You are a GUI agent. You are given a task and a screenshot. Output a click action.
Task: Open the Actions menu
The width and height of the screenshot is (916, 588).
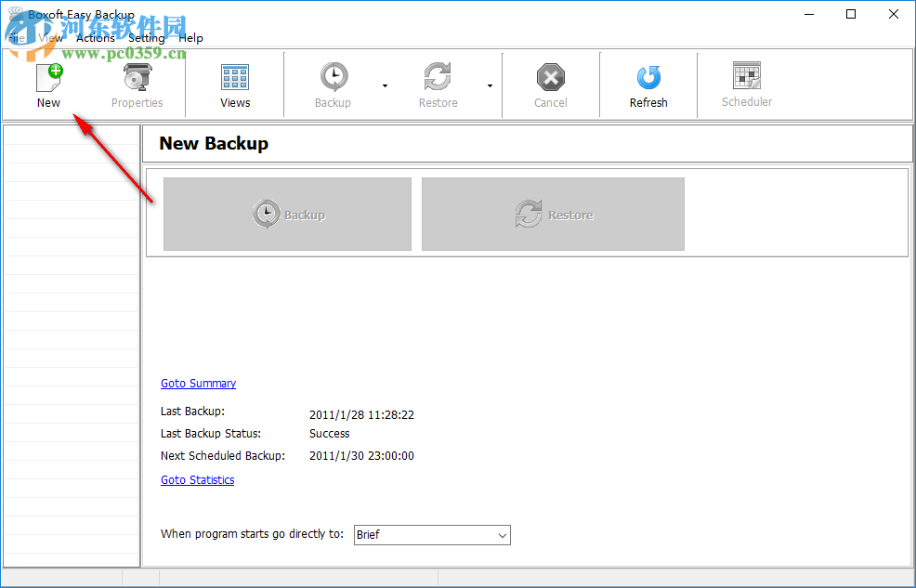[96, 38]
